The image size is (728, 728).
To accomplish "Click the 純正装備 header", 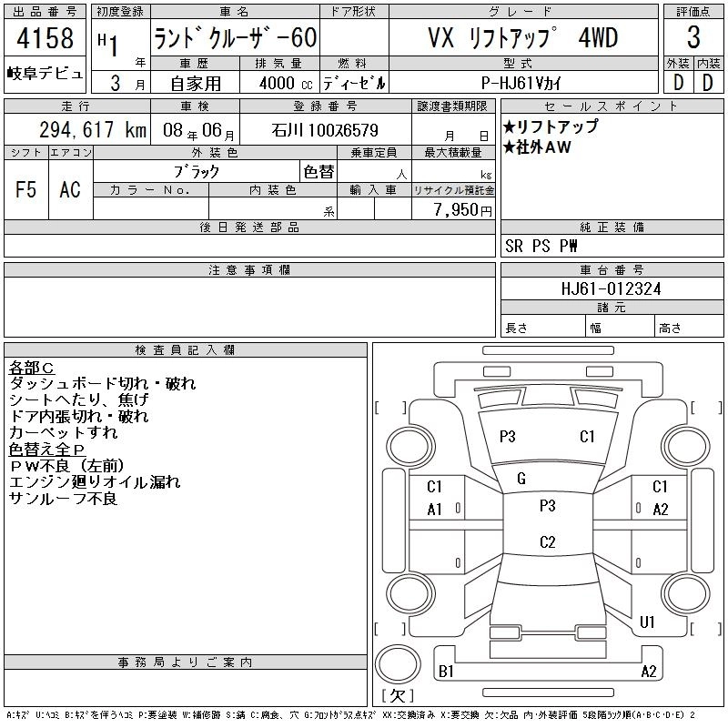I will (x=612, y=227).
